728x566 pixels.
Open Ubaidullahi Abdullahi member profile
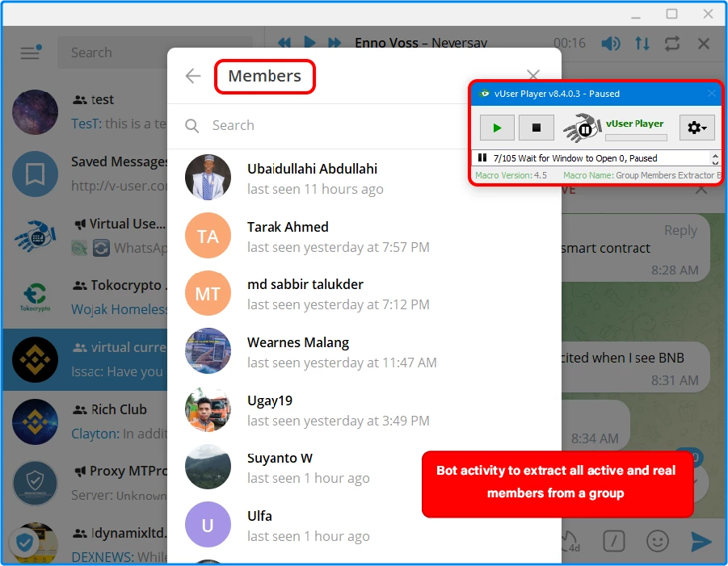(364, 178)
